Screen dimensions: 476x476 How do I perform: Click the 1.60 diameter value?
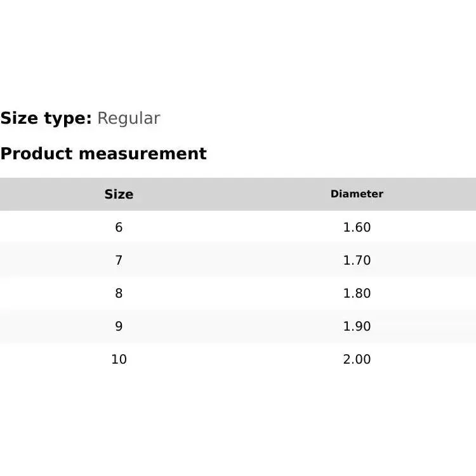(x=357, y=227)
